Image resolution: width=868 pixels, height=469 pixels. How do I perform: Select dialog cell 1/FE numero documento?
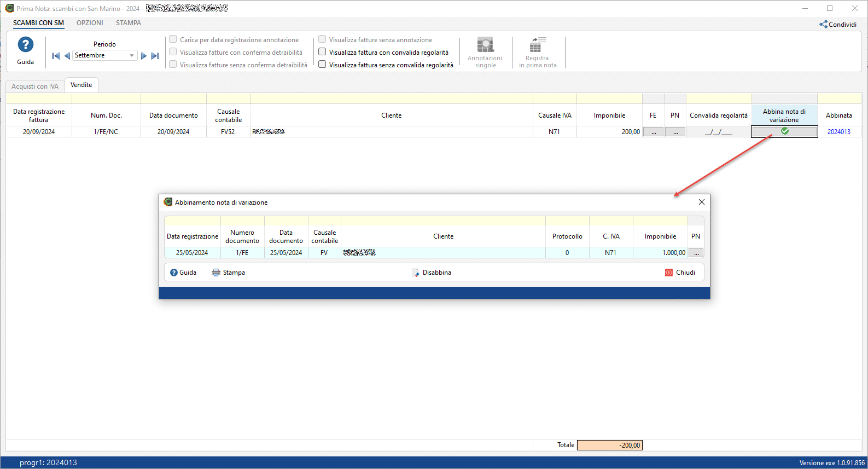click(242, 253)
